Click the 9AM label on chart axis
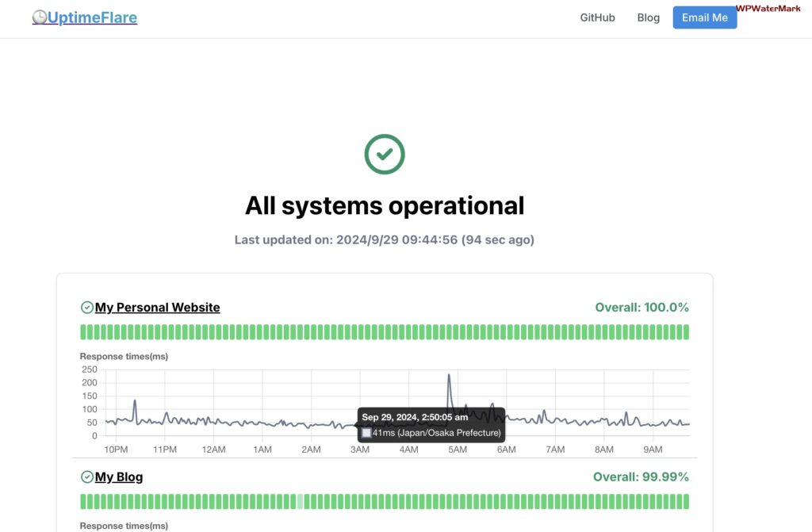 (653, 449)
